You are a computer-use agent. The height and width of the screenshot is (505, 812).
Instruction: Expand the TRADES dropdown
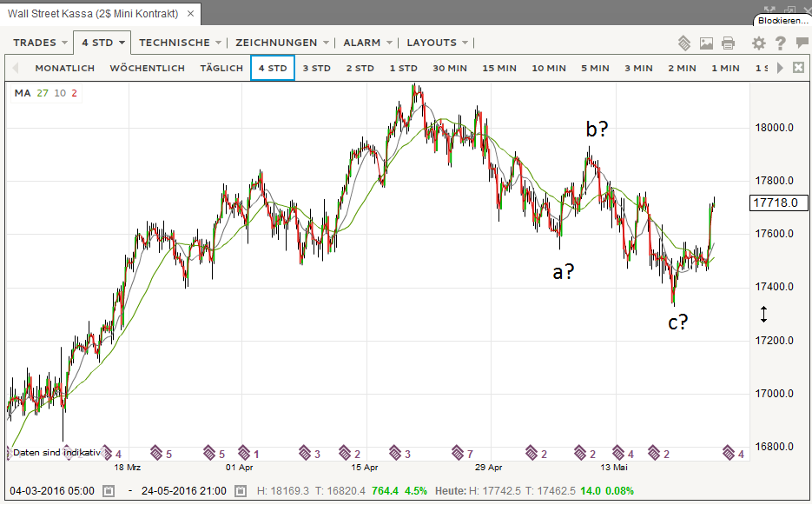(41, 43)
